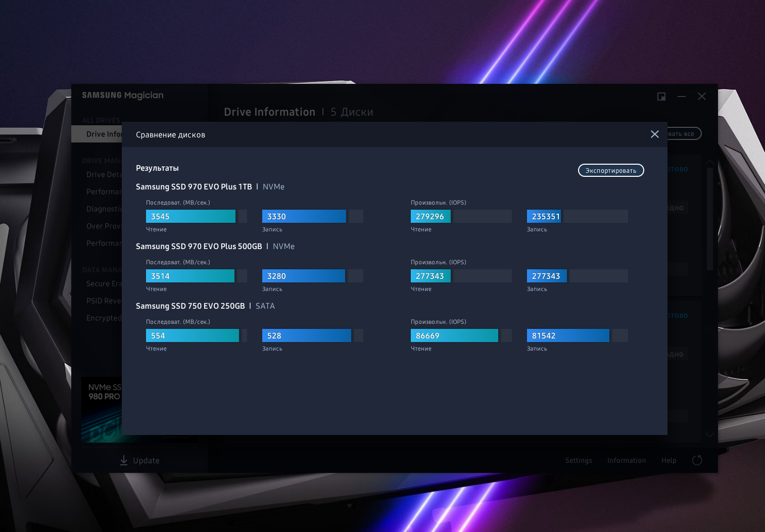Close the Samsung Magician window
This screenshot has height=532, width=765.
(702, 96)
